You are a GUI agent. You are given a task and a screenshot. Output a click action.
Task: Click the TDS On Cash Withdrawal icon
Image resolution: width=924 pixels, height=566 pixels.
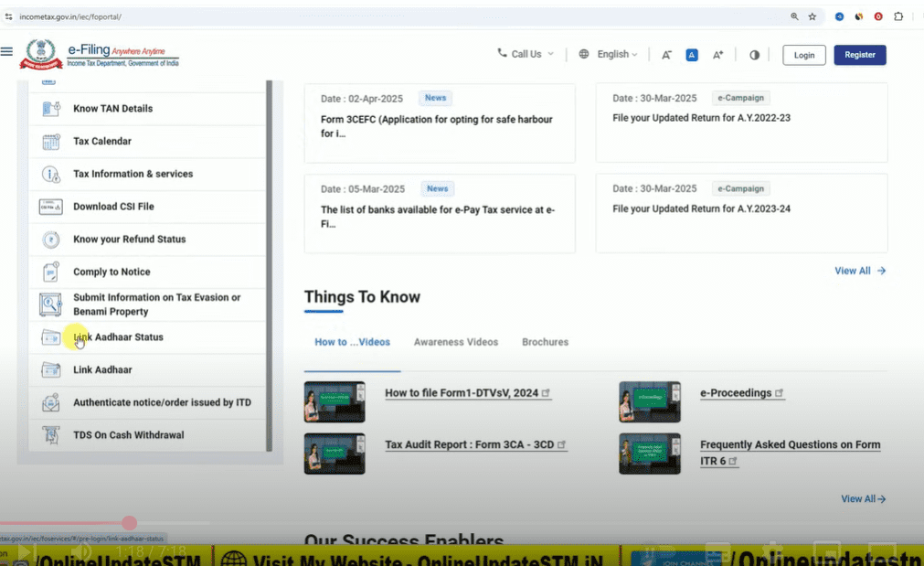50,435
